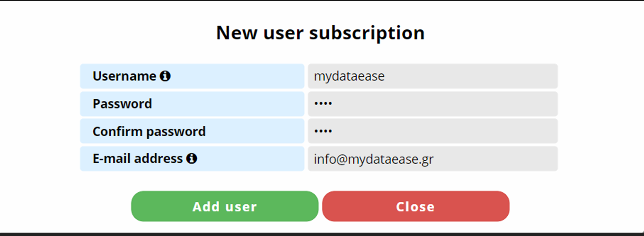Image resolution: width=644 pixels, height=236 pixels.
Task: Click the Password label text
Action: coord(122,104)
